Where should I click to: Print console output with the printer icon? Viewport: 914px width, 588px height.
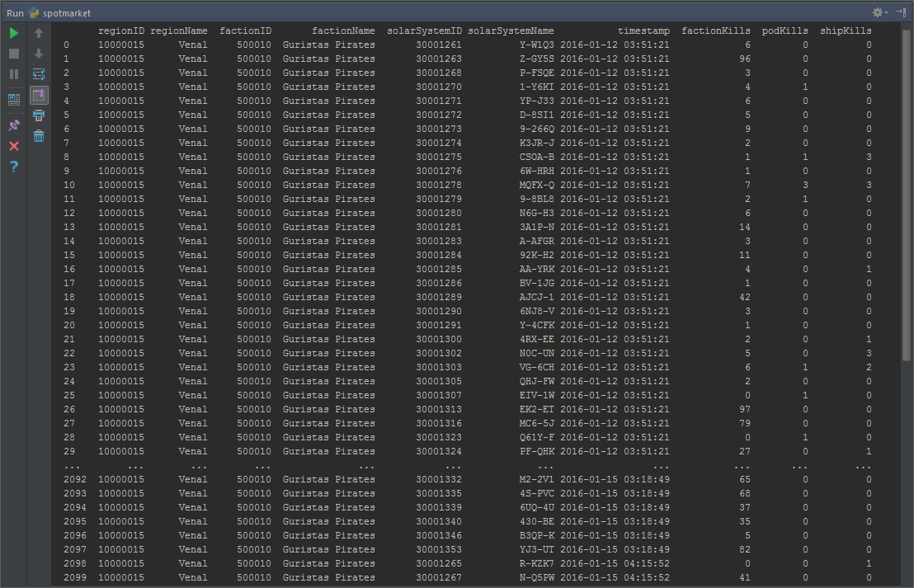pos(39,115)
